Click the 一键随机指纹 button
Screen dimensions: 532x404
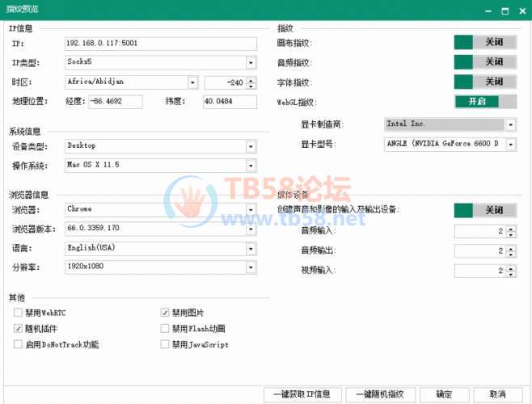[380, 394]
